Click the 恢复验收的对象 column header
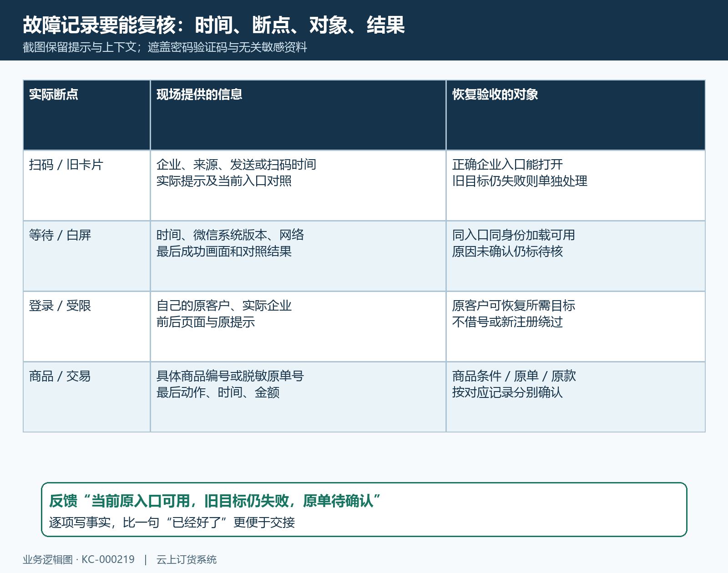 [x=576, y=115]
